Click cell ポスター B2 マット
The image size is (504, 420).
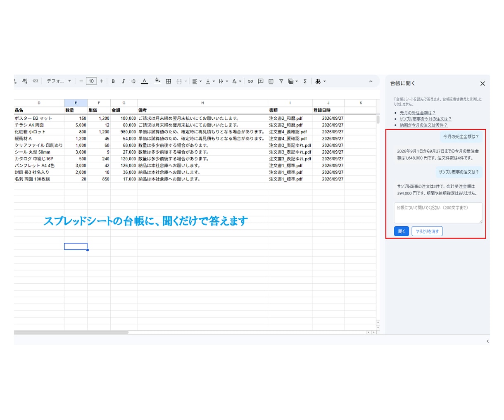coord(39,118)
